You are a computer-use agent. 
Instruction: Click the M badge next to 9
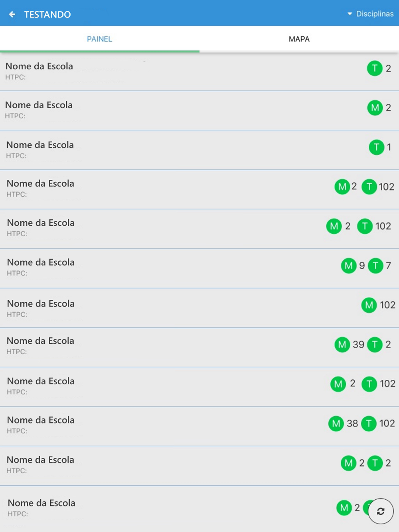(x=348, y=266)
